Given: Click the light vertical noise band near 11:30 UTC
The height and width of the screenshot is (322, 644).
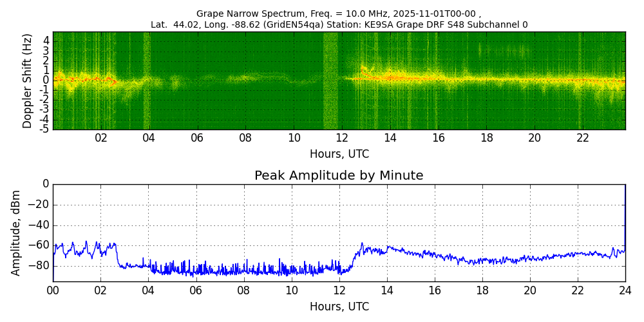Looking at the screenshot, I should click(x=330, y=80).
